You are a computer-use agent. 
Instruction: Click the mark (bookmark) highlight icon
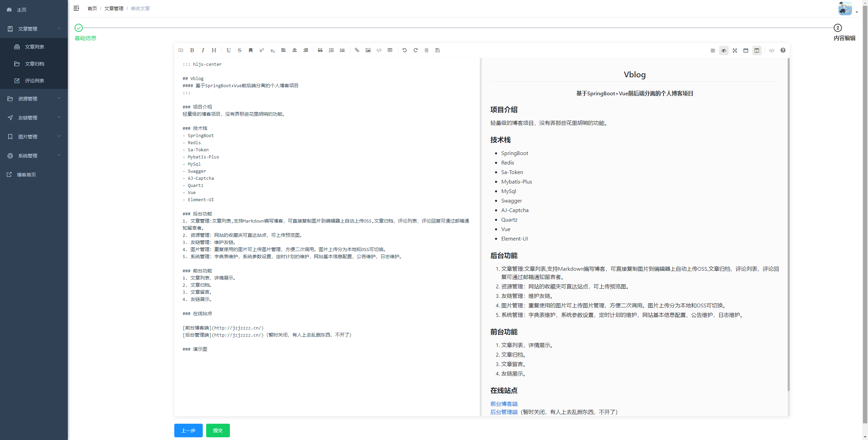pyautogui.click(x=251, y=50)
